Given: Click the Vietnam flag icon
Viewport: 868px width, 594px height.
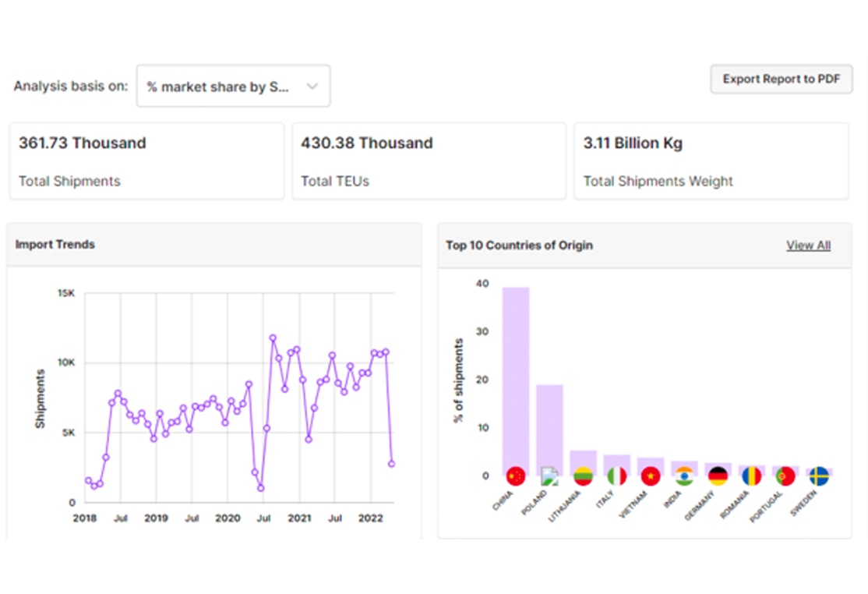Looking at the screenshot, I should [650, 476].
